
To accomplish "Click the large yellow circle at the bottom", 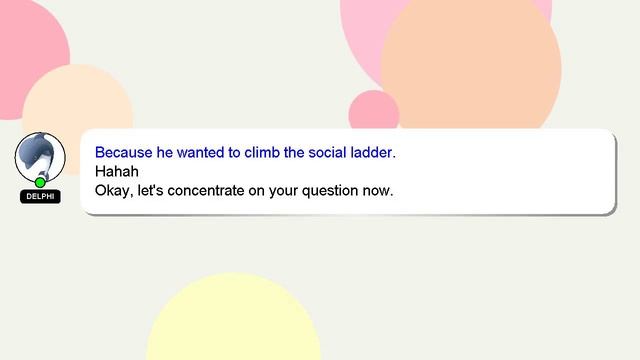I will point(234,317).
